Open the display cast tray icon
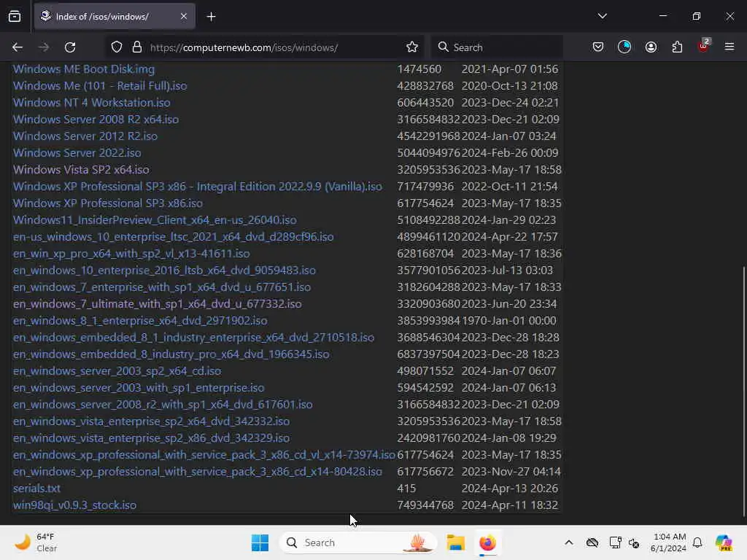Image resolution: width=747 pixels, height=560 pixels. pos(615,542)
